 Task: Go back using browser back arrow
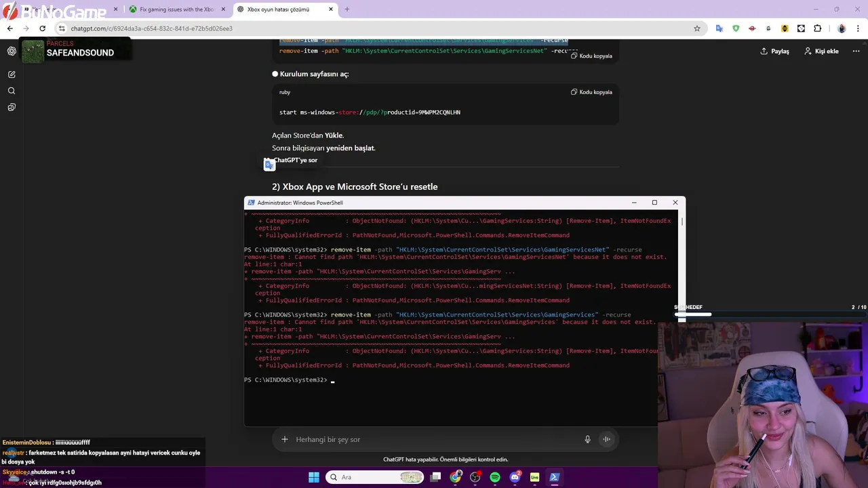[9, 28]
